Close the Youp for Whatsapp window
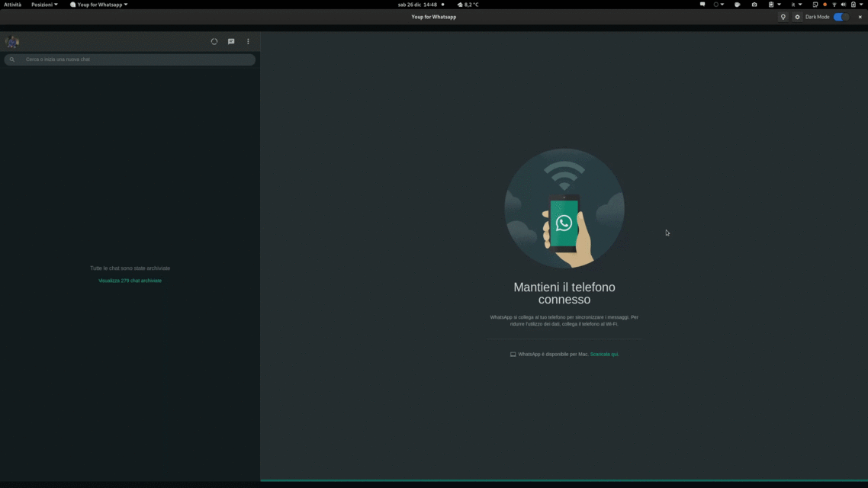868x488 pixels. [860, 17]
